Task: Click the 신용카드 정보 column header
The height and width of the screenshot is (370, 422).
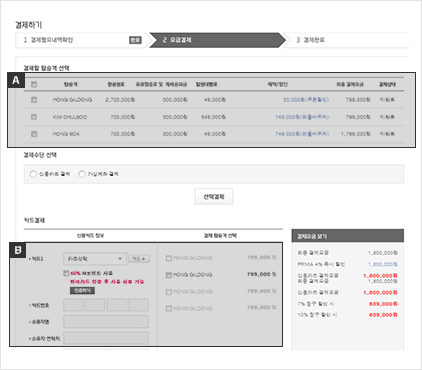Action: coord(90,236)
